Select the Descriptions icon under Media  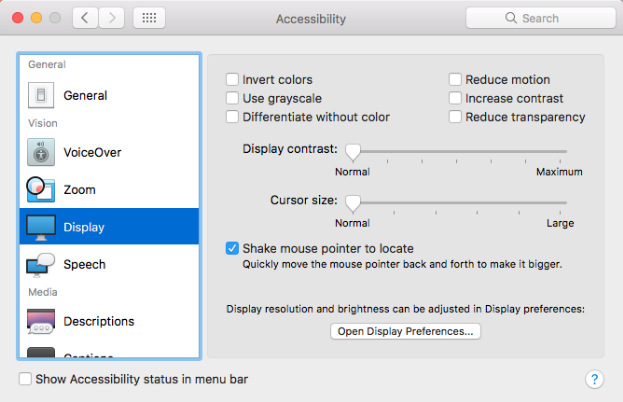pyautogui.click(x=41, y=321)
